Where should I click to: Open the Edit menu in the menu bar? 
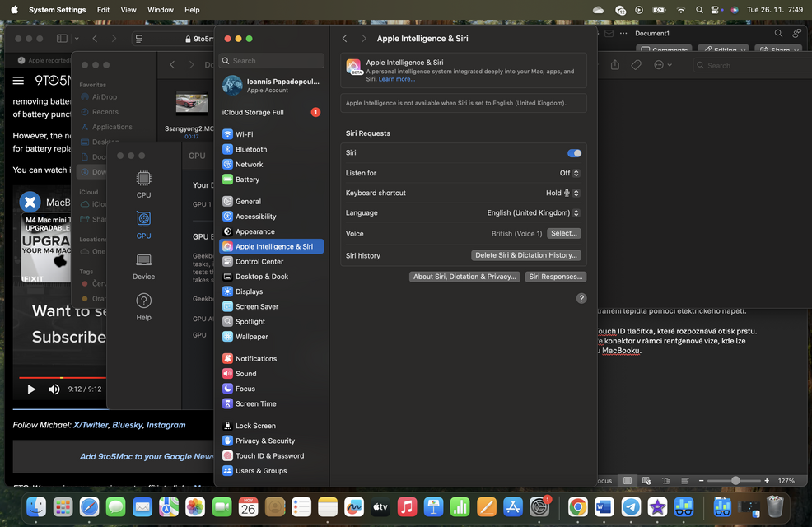pos(102,9)
